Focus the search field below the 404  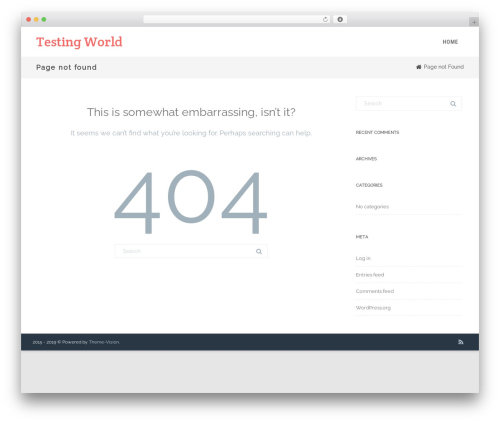click(191, 251)
